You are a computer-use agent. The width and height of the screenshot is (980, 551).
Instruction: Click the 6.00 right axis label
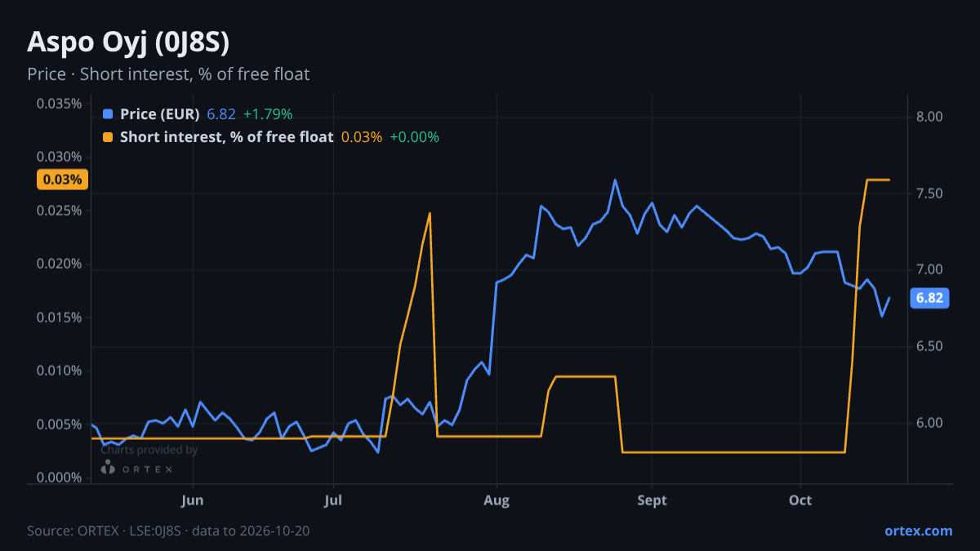tap(929, 423)
